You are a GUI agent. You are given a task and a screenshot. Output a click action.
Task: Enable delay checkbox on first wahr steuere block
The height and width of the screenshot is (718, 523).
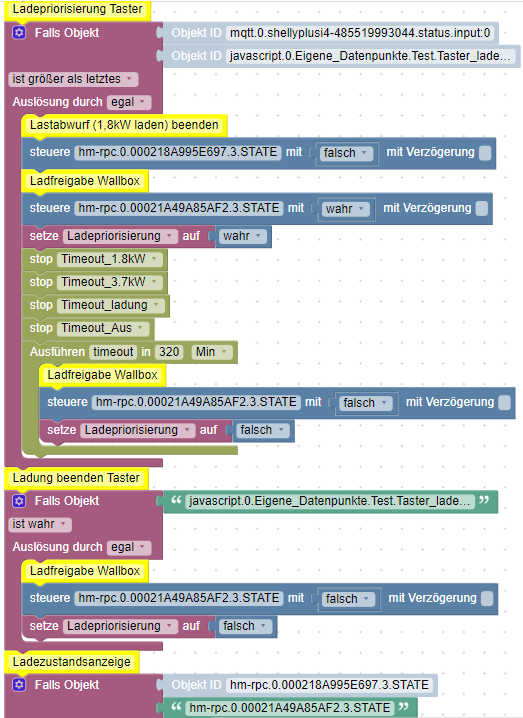[482, 208]
